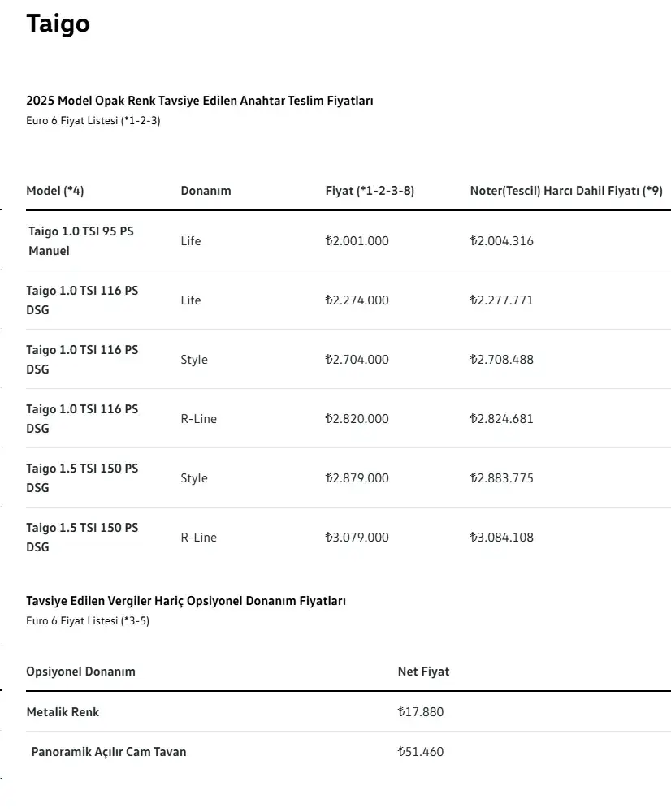This screenshot has width=671, height=812.
Task: Select the Metalik Renk option row
Action: (x=348, y=712)
